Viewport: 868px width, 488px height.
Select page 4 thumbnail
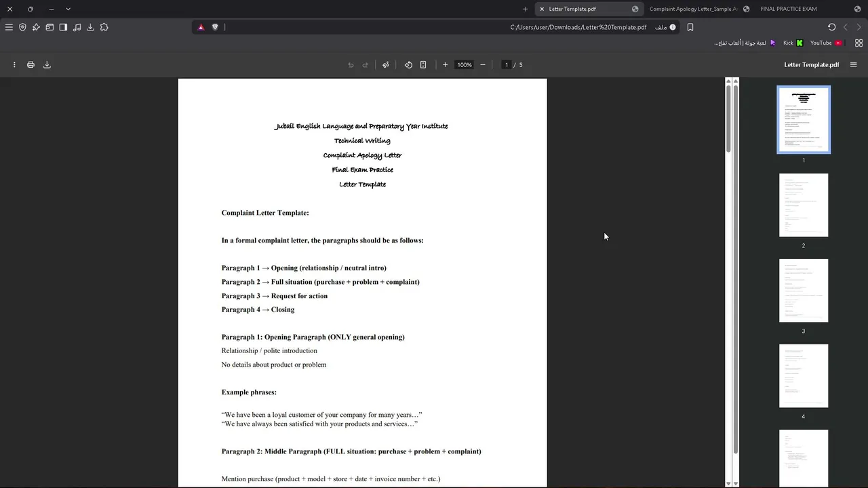pyautogui.click(x=804, y=375)
